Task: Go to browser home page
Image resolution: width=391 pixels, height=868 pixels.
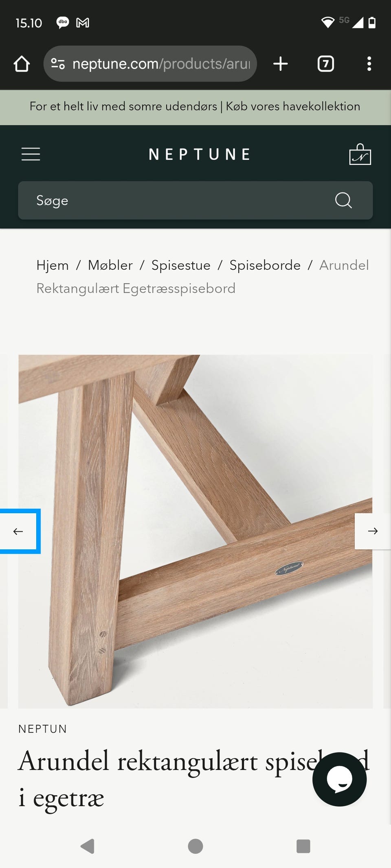Action: pos(22,64)
